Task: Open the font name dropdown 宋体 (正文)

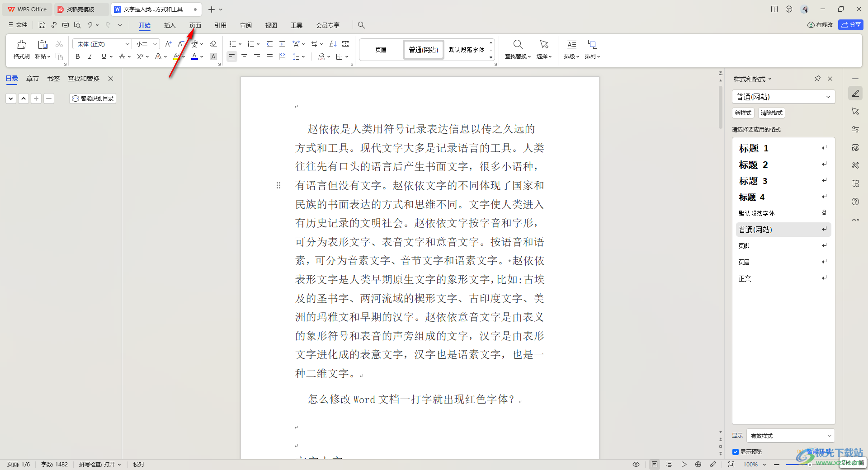Action: tap(102, 44)
